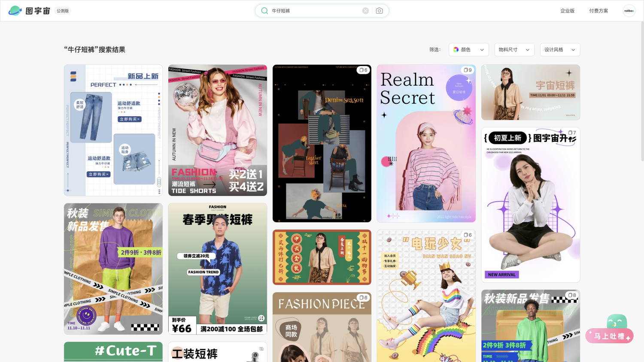
Task: Click page-count badge 7 on 初夏上新 card
Action: [x=572, y=133]
